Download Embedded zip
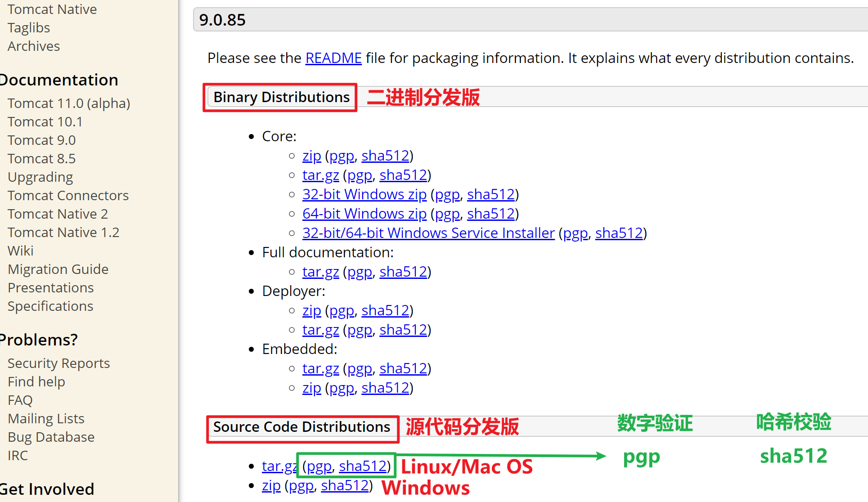868x502 pixels. pyautogui.click(x=312, y=388)
